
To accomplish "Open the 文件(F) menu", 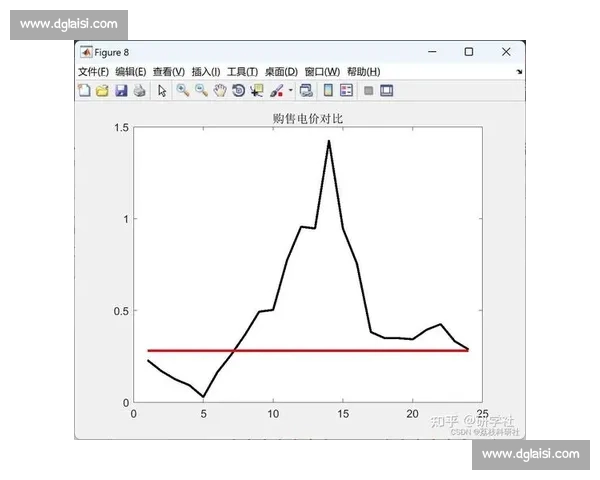I will click(x=93, y=71).
